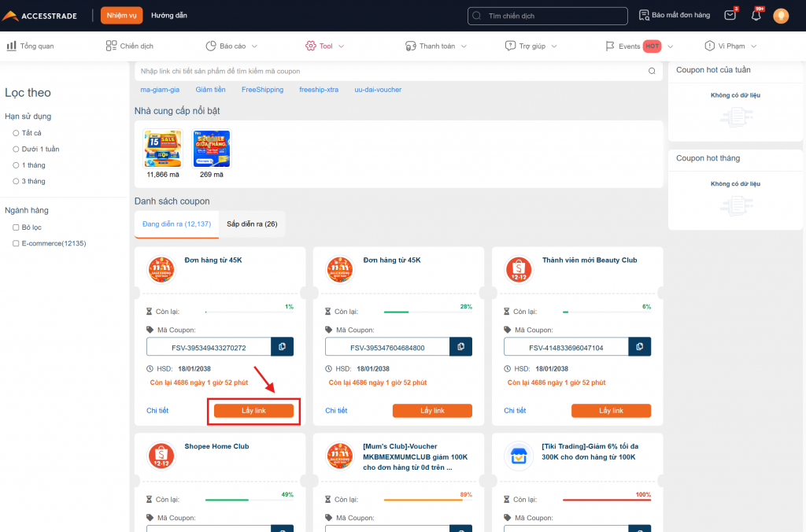Click Thành viên mới Beauty Club logo
Image resolution: width=806 pixels, height=532 pixels.
coord(519,270)
